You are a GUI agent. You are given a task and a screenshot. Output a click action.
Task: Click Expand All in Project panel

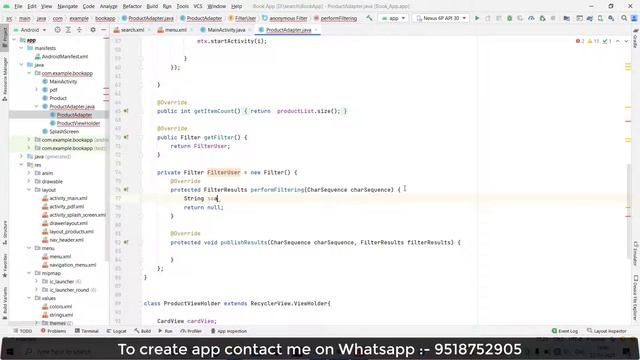(68, 30)
